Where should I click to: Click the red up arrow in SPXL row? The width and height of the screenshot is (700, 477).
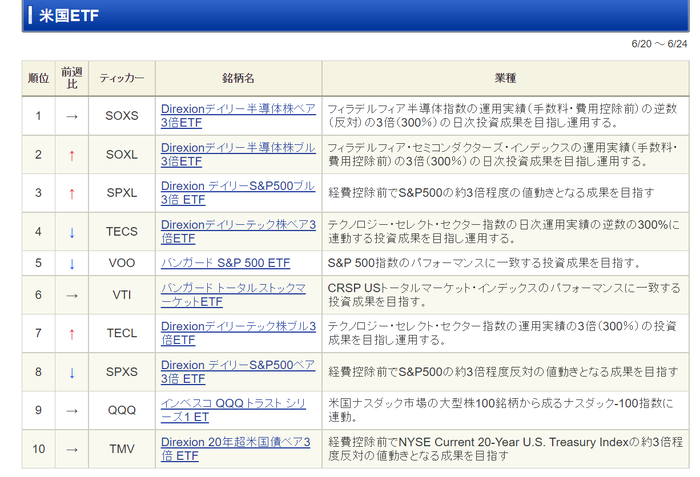pos(72,194)
